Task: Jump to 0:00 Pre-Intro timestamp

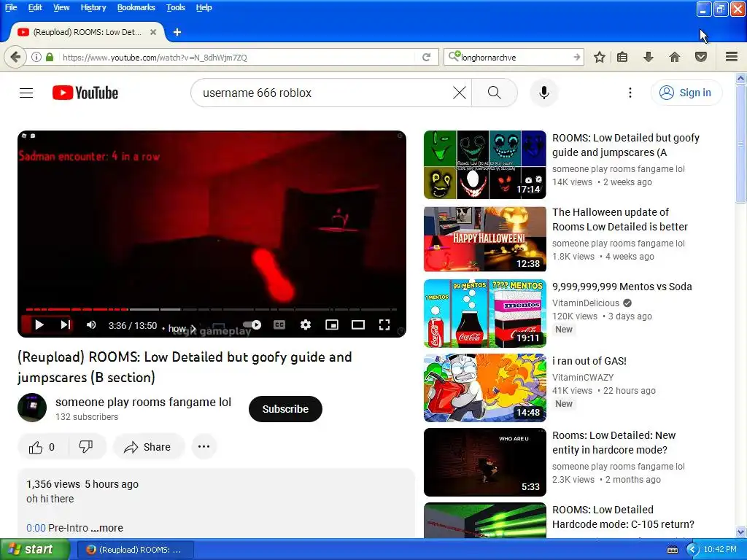Action: pos(36,528)
